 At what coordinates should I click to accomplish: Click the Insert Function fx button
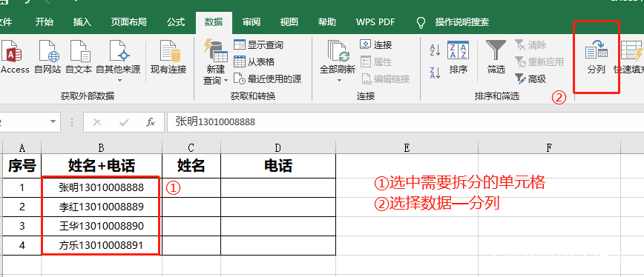point(151,122)
